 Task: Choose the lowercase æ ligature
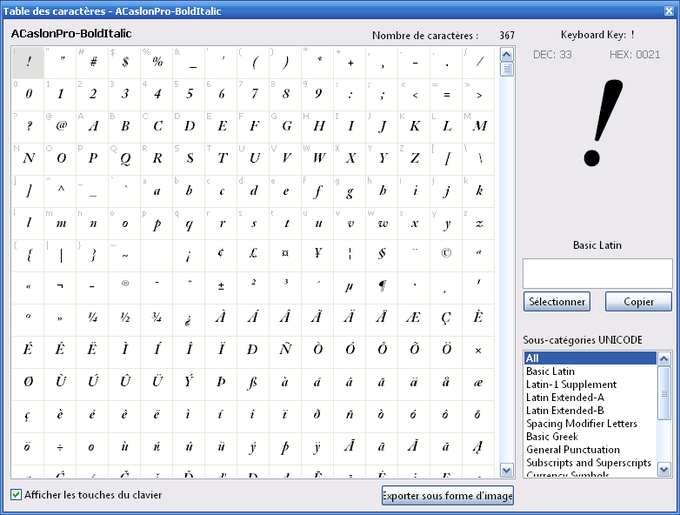[x=479, y=383]
